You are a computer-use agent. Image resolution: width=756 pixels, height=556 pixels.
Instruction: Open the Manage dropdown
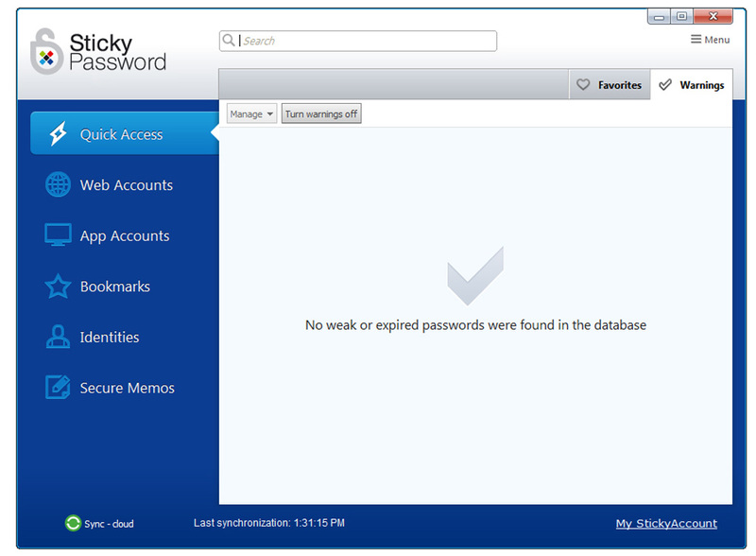tap(251, 113)
